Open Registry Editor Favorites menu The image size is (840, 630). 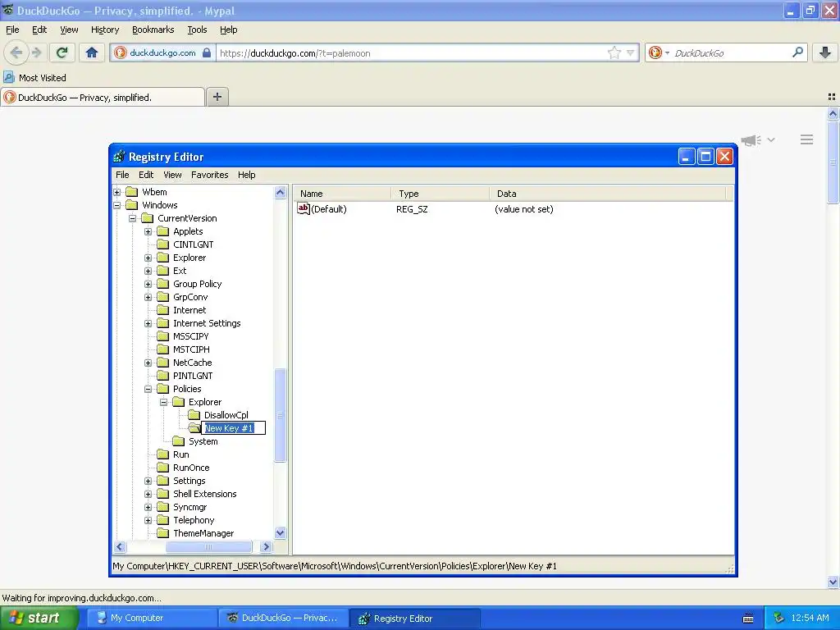tap(209, 175)
